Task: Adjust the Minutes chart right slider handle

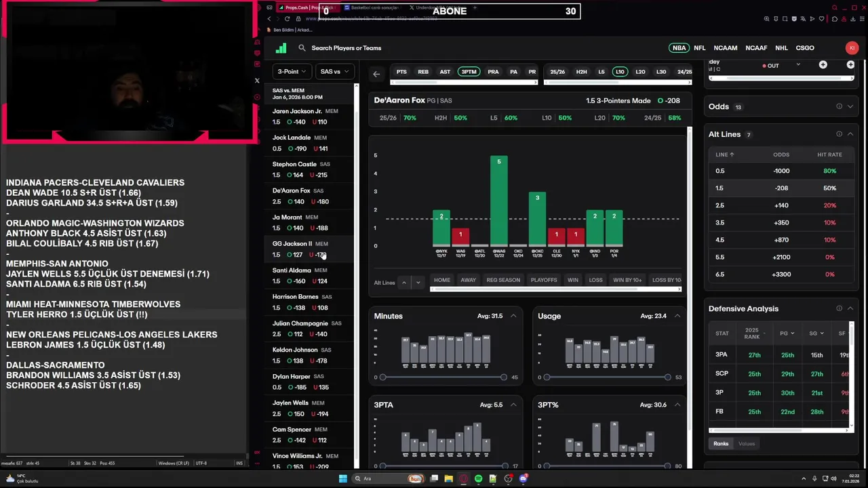Action: pos(503,377)
